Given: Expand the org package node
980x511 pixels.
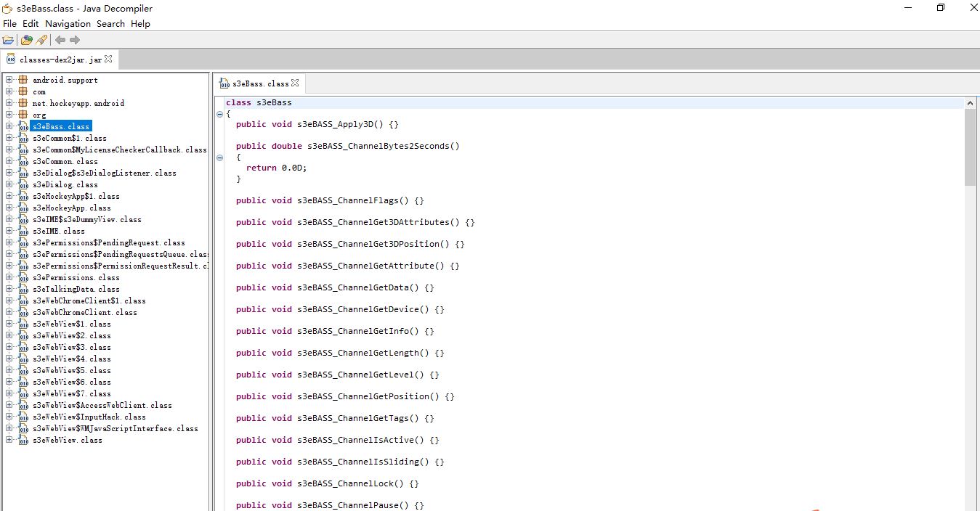Looking at the screenshot, I should pos(9,115).
